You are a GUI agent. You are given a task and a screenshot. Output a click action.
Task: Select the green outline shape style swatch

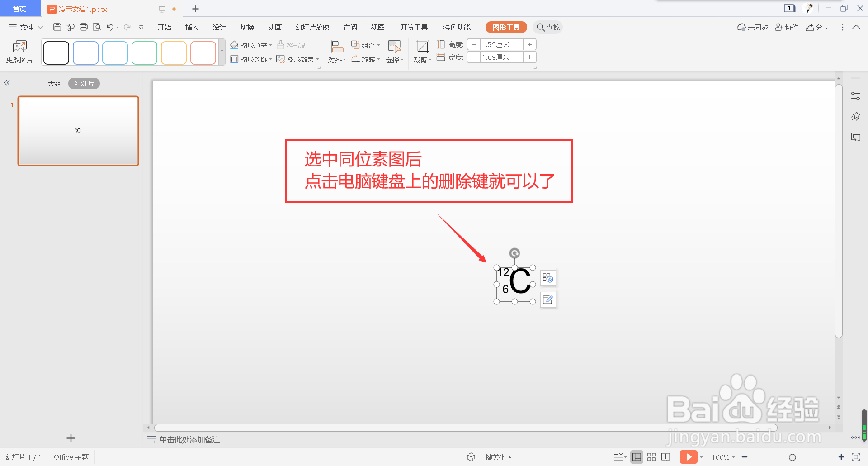(144, 52)
